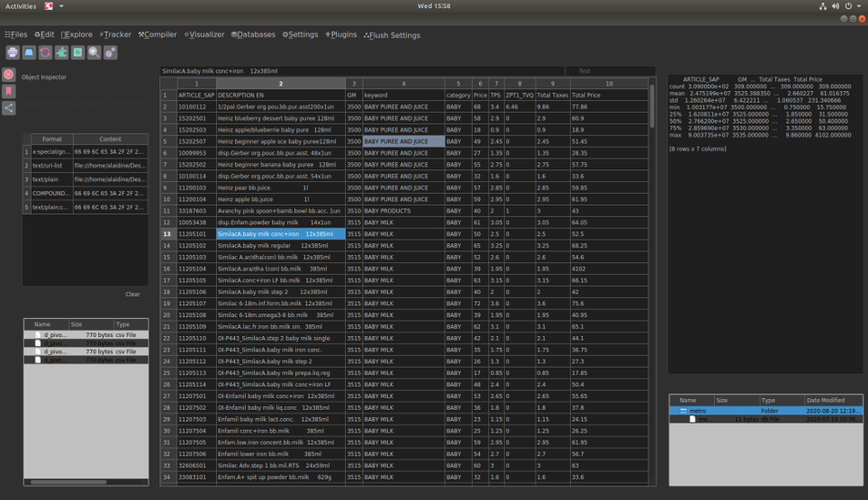
Task: Click the magnifying glass search toolbar icon
Action: point(94,53)
